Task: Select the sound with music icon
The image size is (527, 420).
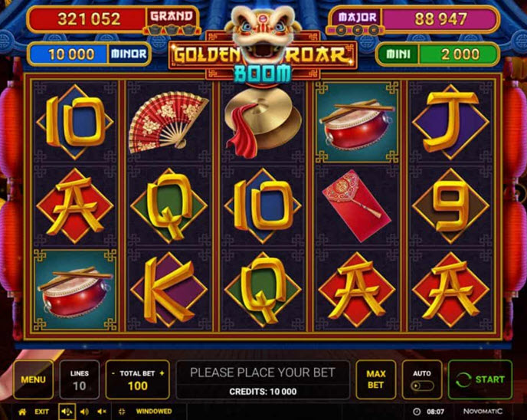Action: [67, 412]
